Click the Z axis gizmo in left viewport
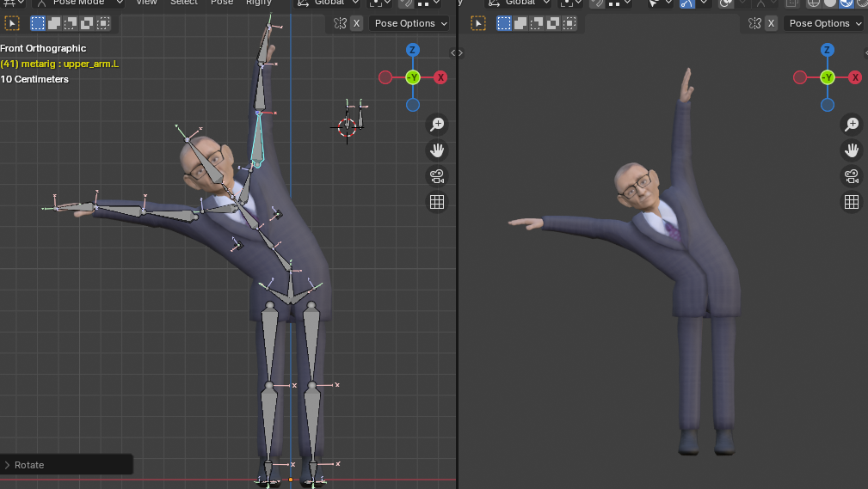The width and height of the screenshot is (868, 489). (x=413, y=50)
